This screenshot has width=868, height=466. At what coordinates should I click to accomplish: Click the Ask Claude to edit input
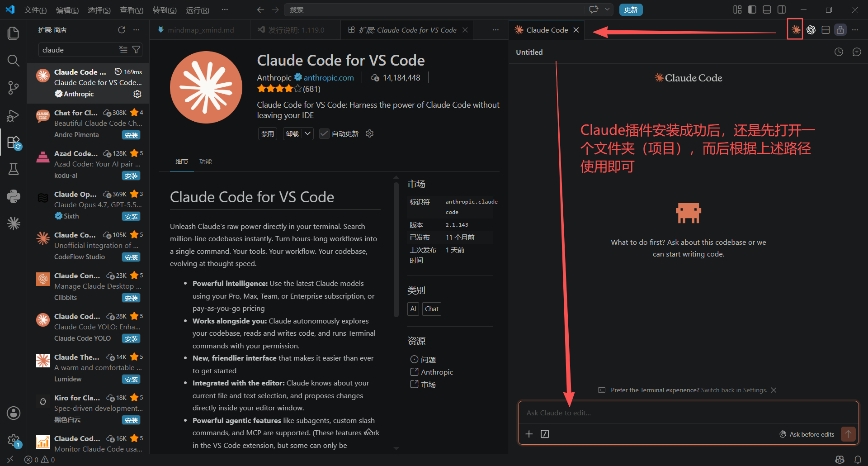688,413
